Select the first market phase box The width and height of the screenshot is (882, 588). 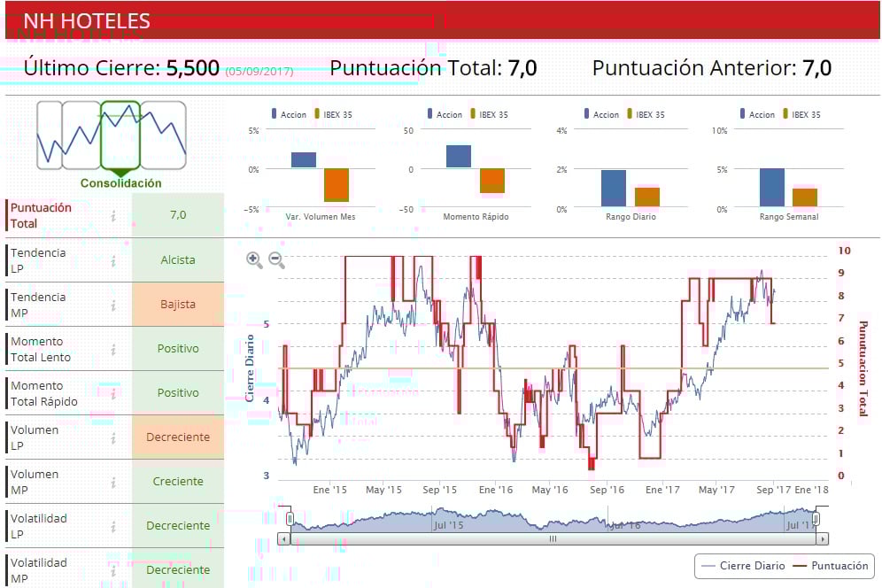pos(50,135)
